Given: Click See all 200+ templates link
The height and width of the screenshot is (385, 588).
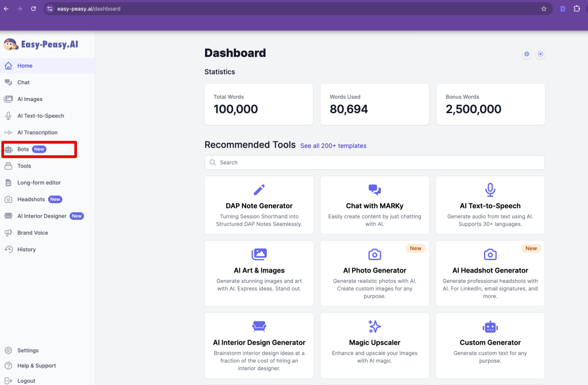Looking at the screenshot, I should (333, 146).
